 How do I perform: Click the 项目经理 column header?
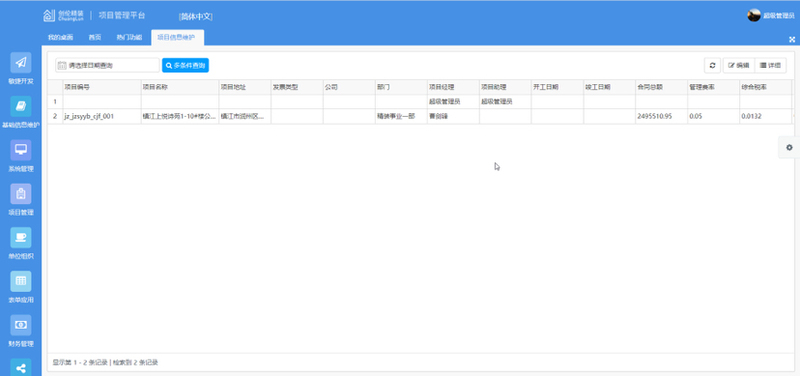tap(453, 87)
